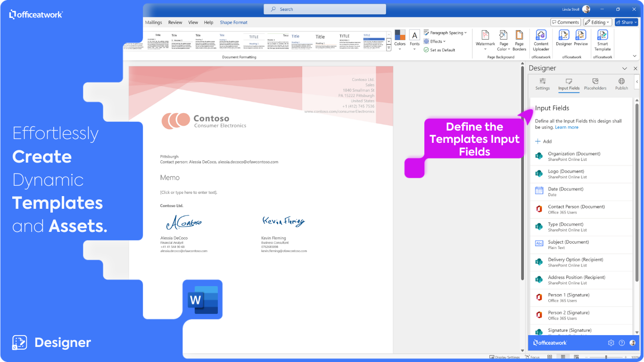
Task: Open the Effects dropdown
Action: point(434,41)
